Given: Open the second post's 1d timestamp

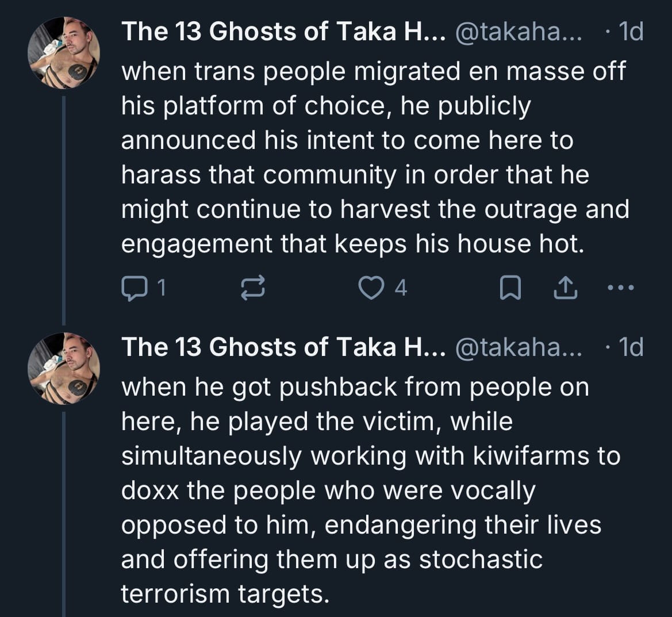Looking at the screenshot, I should tap(631, 348).
